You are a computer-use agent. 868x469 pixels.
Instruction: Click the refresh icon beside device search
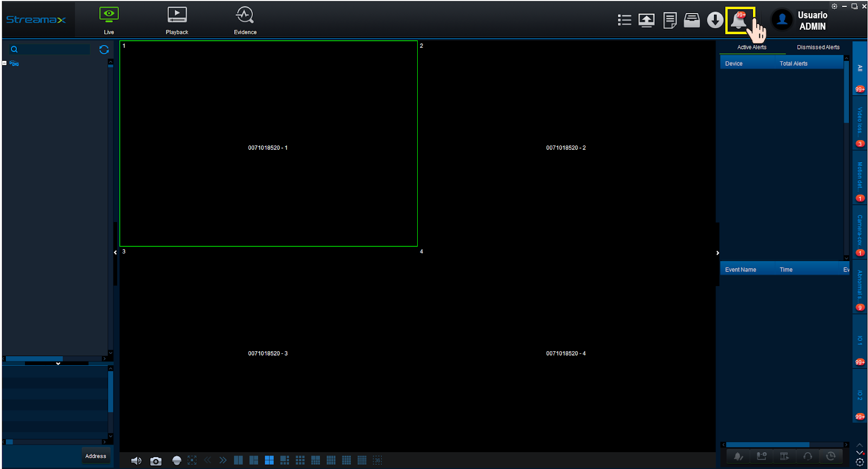pyautogui.click(x=104, y=49)
